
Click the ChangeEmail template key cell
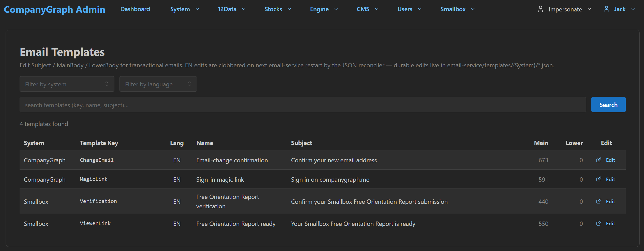[97, 160]
